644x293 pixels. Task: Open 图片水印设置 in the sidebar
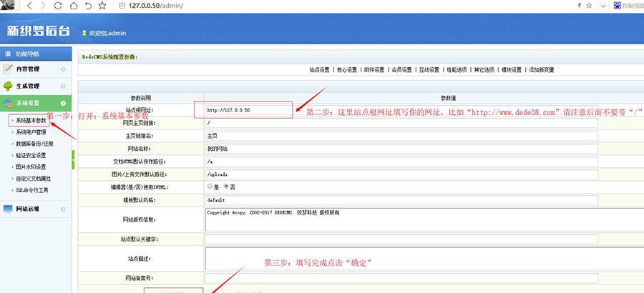31,167
